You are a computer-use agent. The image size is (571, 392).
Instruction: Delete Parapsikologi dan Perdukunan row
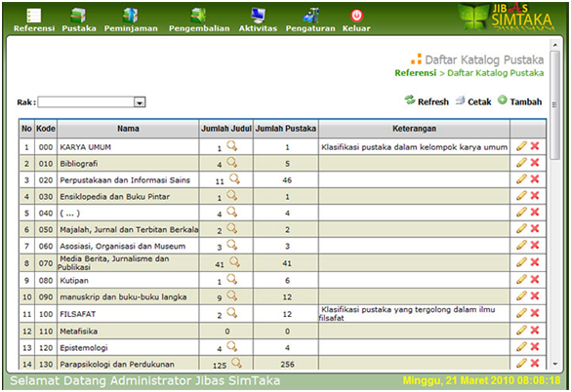point(535,363)
